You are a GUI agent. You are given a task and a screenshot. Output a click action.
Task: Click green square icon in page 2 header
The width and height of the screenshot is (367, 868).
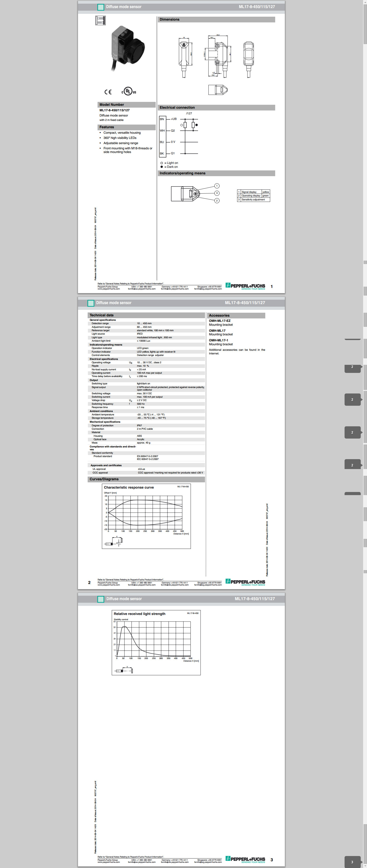tap(91, 303)
